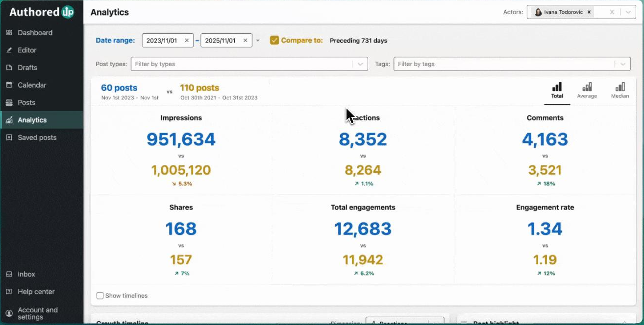Open the Editor pencil icon
This screenshot has width=644, height=325.
click(9, 50)
